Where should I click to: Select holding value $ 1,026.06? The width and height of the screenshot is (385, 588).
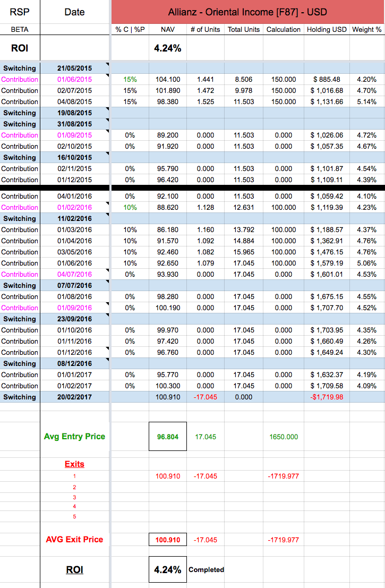[327, 135]
